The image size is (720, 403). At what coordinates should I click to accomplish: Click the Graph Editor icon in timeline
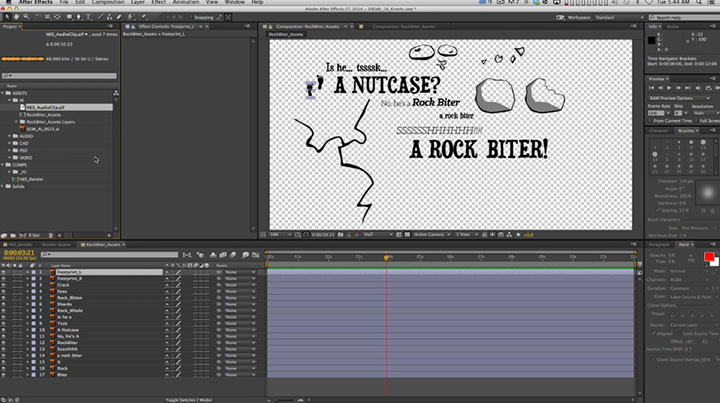click(x=256, y=255)
